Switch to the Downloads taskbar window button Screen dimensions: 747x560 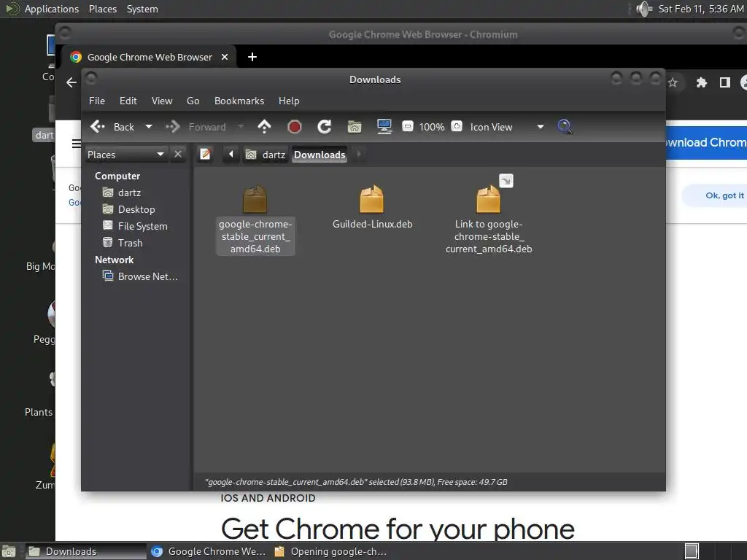click(x=86, y=551)
